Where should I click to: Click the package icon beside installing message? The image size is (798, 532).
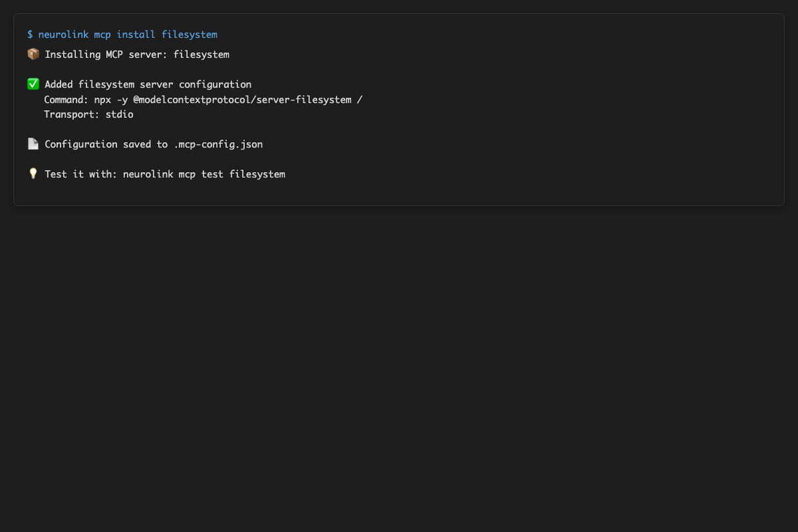click(33, 54)
